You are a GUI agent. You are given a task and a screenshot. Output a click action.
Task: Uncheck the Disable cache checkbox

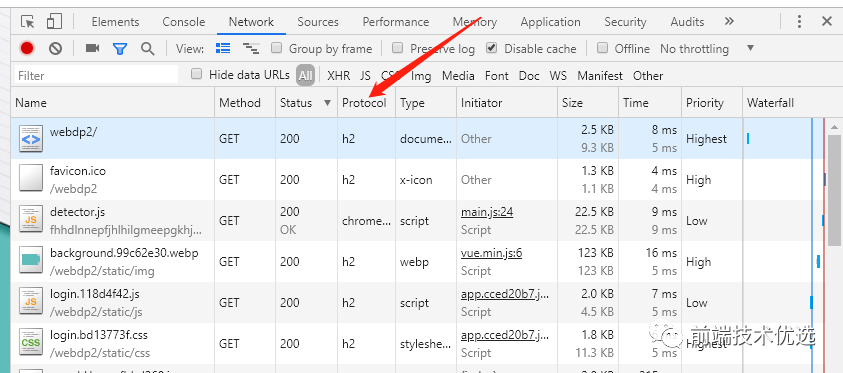pos(491,48)
